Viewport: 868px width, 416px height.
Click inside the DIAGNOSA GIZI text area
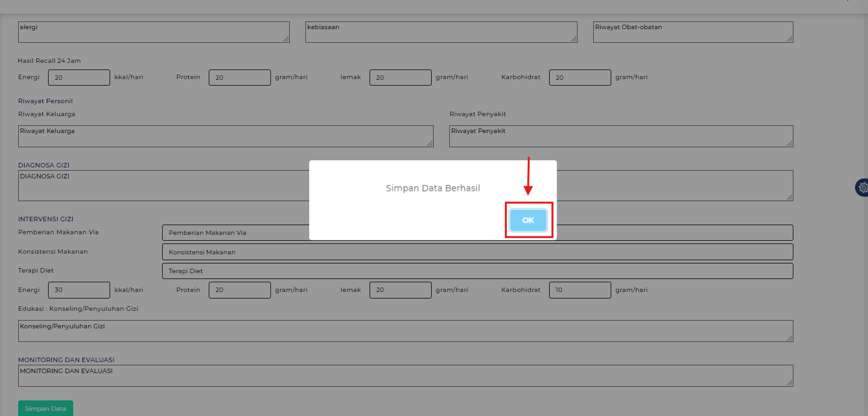[162, 186]
